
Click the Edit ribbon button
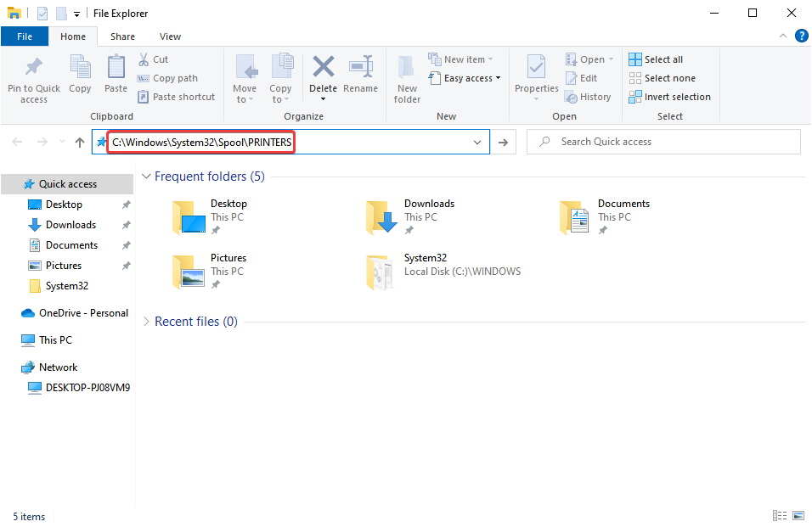click(582, 78)
